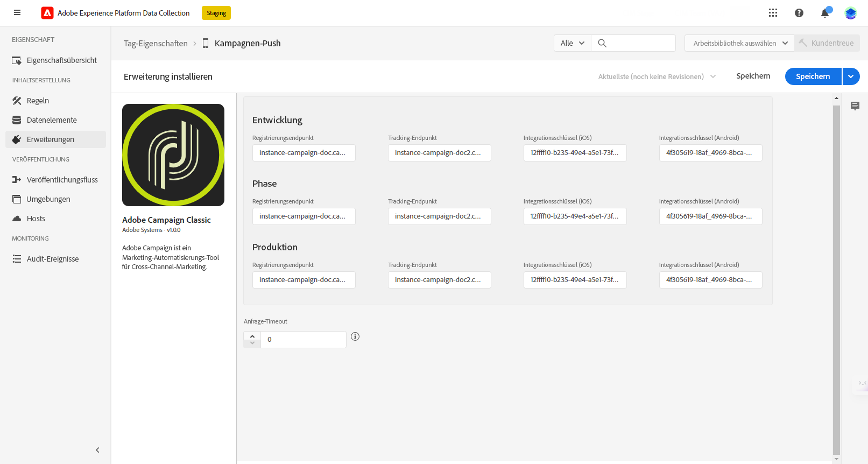Screen dimensions: 868x464
Task: Click the Eigenschaftsübersicht icon
Action: click(17, 60)
